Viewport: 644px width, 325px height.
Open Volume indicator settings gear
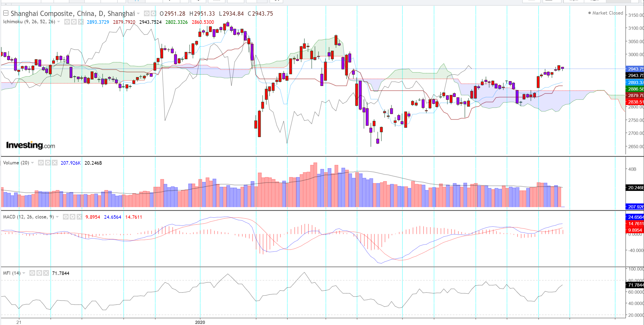coord(48,163)
